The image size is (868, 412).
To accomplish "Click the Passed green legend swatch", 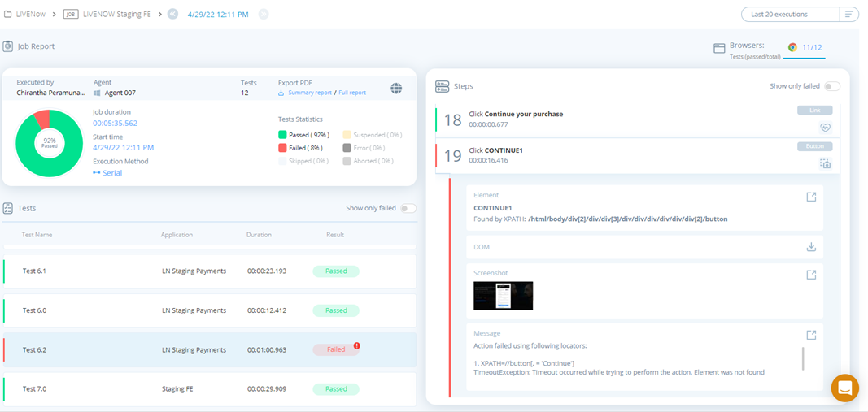I will point(282,134).
